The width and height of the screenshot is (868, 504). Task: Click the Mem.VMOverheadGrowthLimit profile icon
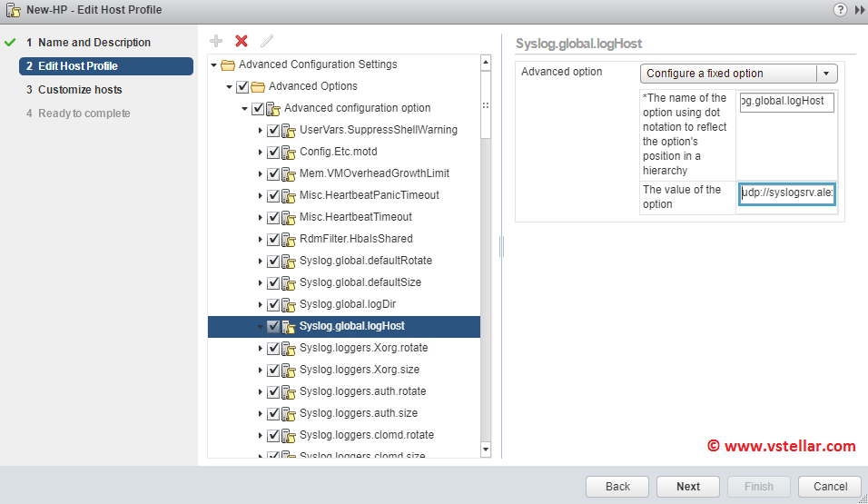289,174
